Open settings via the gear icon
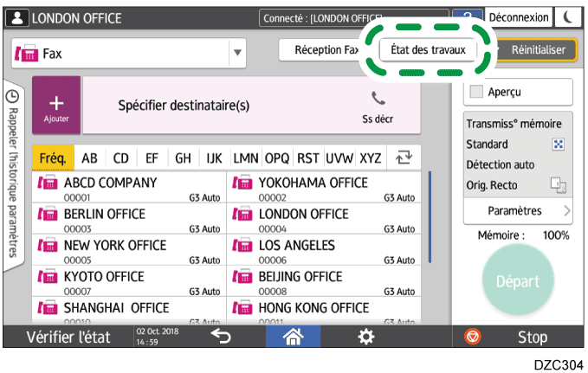The width and height of the screenshot is (588, 373). tap(367, 337)
